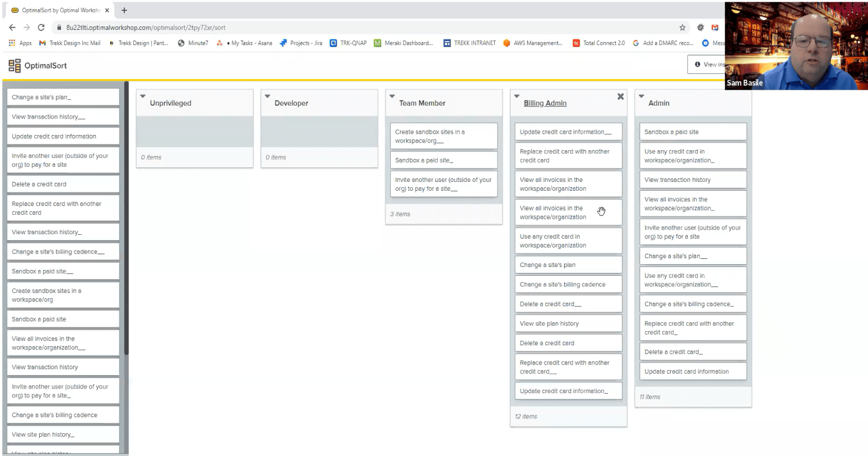Collapse the Unprivileged category
The width and height of the screenshot is (868, 456).
(143, 97)
